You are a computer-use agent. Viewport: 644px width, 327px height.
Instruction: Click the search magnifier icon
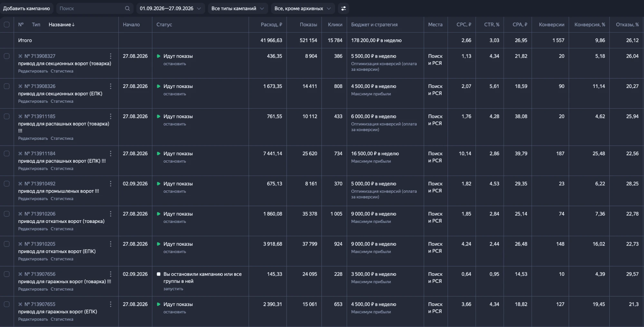point(127,8)
